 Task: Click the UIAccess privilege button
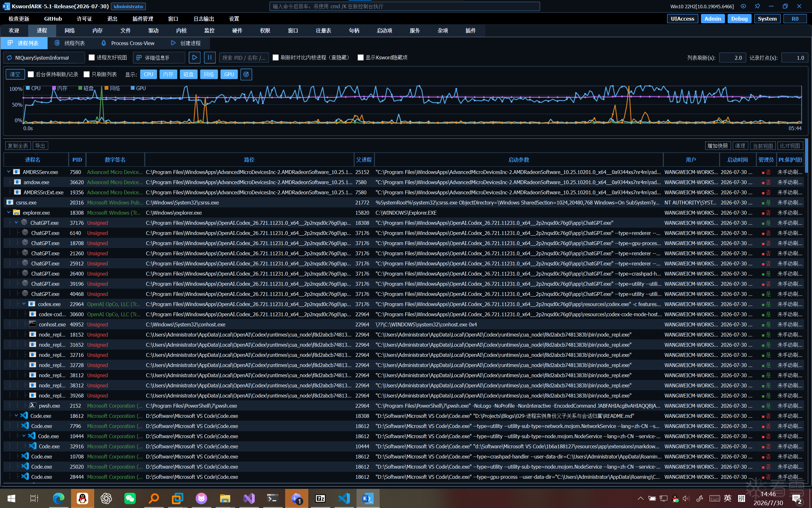pyautogui.click(x=683, y=19)
